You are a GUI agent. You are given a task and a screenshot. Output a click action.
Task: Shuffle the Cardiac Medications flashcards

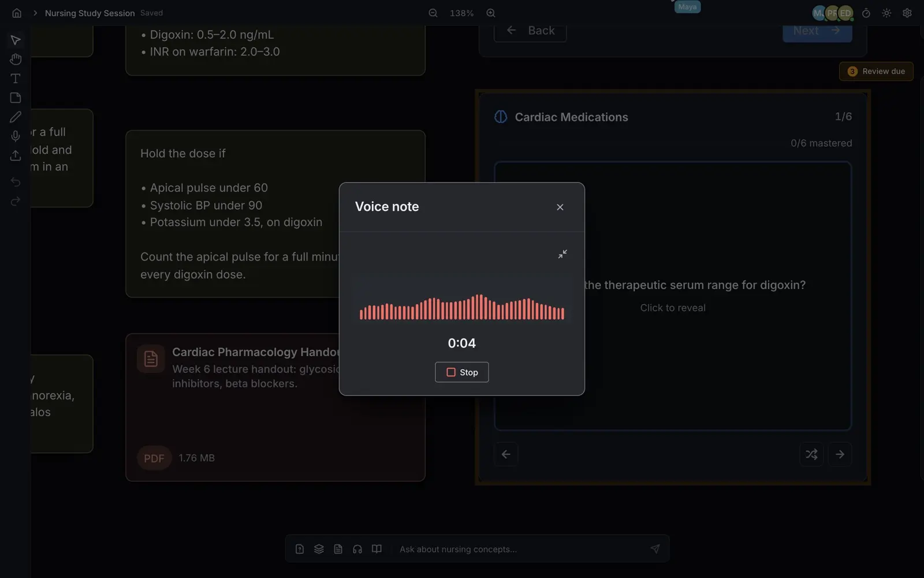[x=811, y=454]
